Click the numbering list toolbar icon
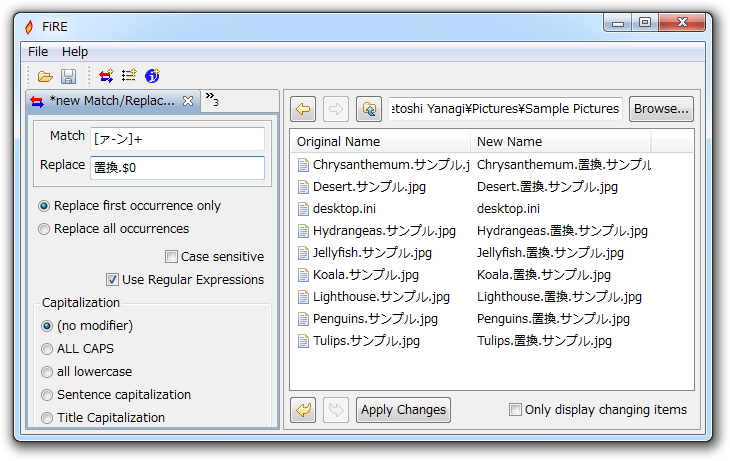This screenshot has width=730, height=461. click(129, 75)
